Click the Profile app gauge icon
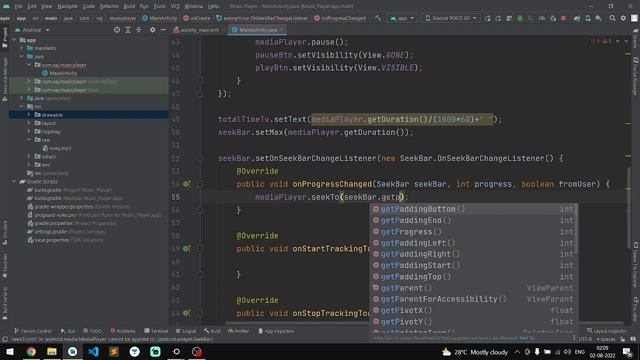The width and height of the screenshot is (640, 360). click(542, 18)
